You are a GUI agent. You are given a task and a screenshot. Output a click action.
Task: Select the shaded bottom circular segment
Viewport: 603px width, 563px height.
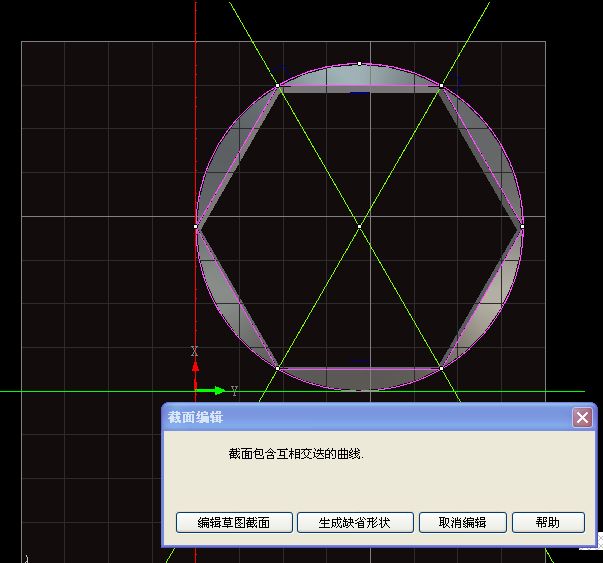pos(360,379)
